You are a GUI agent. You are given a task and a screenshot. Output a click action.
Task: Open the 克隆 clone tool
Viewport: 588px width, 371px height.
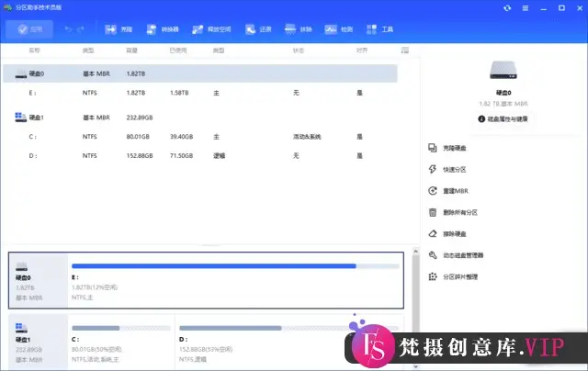[x=119, y=29]
